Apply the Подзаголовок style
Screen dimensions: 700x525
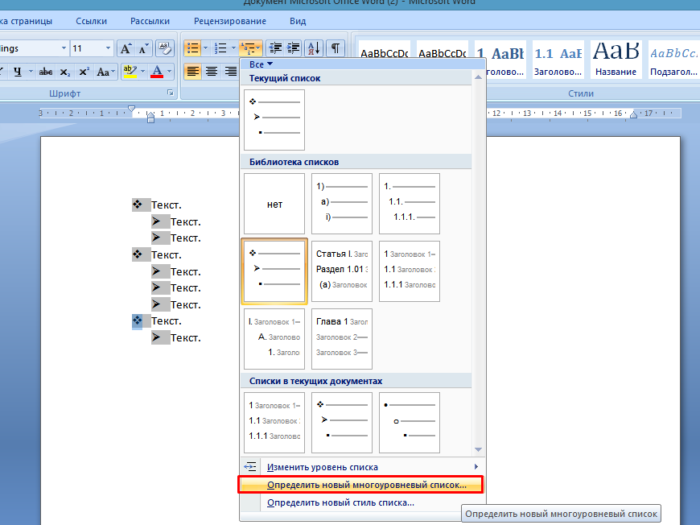coord(673,59)
